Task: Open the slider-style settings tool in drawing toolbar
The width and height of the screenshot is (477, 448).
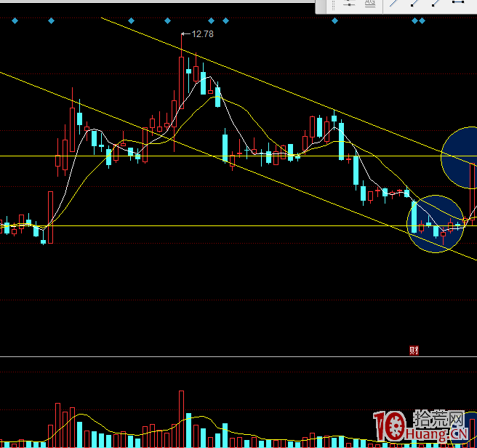Action: click(x=349, y=4)
